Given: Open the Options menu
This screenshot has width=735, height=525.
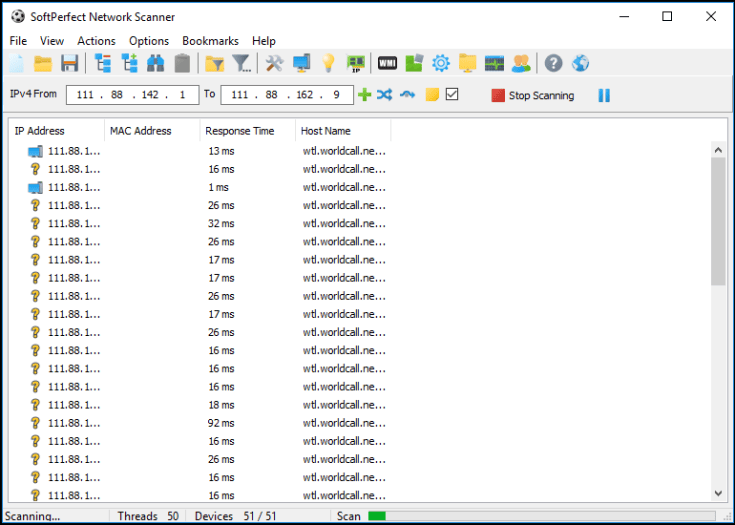Looking at the screenshot, I should pyautogui.click(x=149, y=41).
